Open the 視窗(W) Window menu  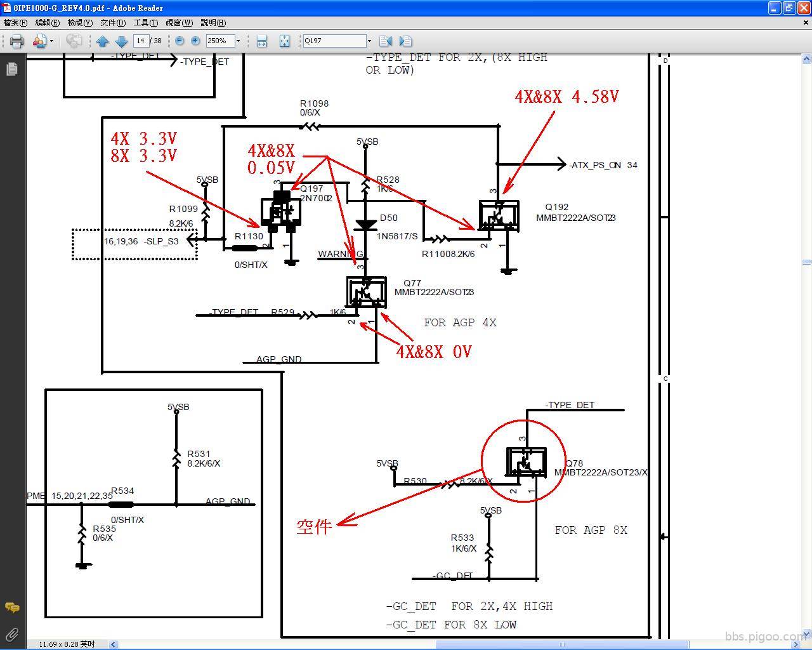coord(180,23)
